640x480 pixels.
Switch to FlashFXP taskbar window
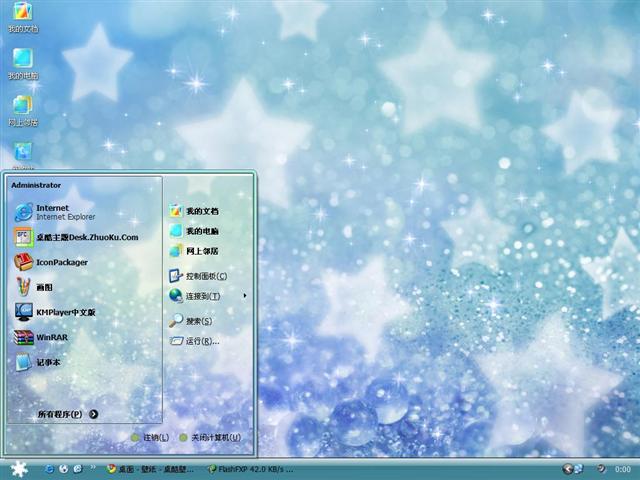250,469
